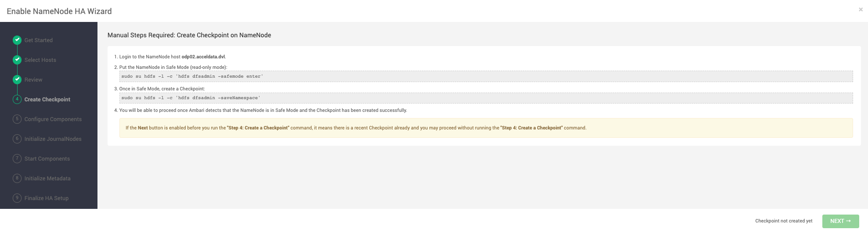The image size is (868, 233).
Task: Select the Create Checkpoint step label
Action: pos(47,100)
